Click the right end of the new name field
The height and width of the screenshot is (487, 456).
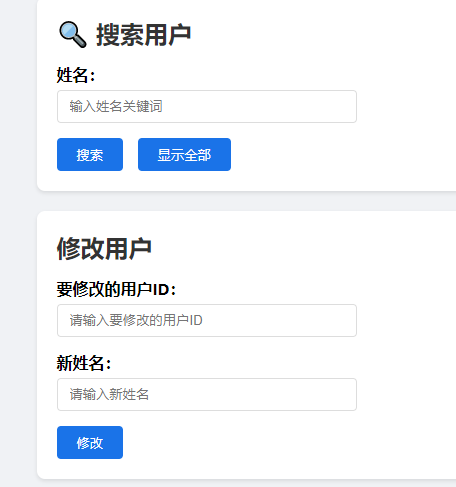click(347, 394)
